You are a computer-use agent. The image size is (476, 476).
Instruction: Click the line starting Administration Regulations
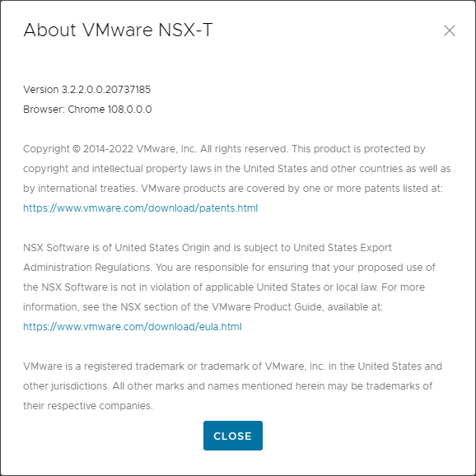tap(229, 268)
